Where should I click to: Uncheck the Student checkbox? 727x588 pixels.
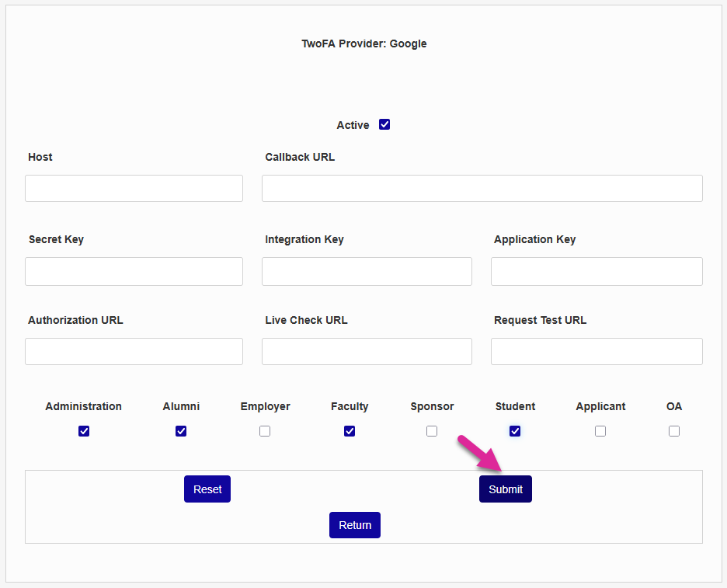tap(515, 431)
